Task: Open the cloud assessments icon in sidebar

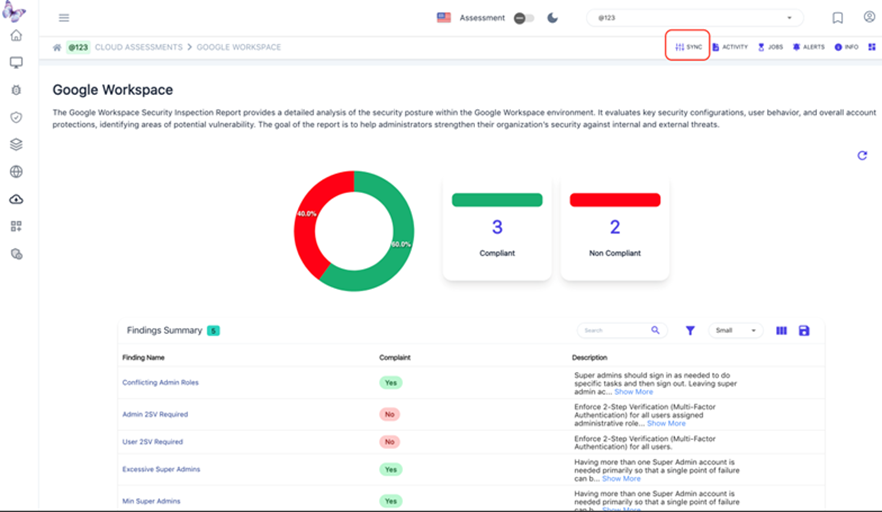Action: [16, 199]
